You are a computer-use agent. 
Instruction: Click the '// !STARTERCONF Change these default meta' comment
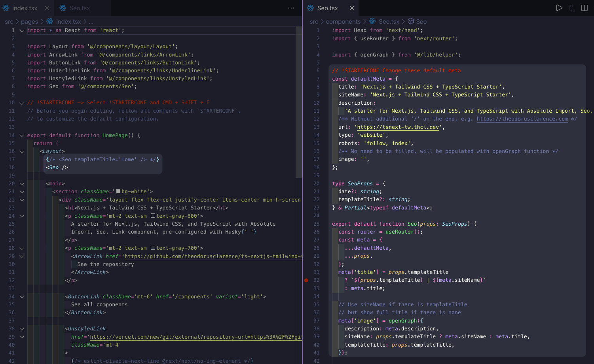pyautogui.click(x=397, y=71)
